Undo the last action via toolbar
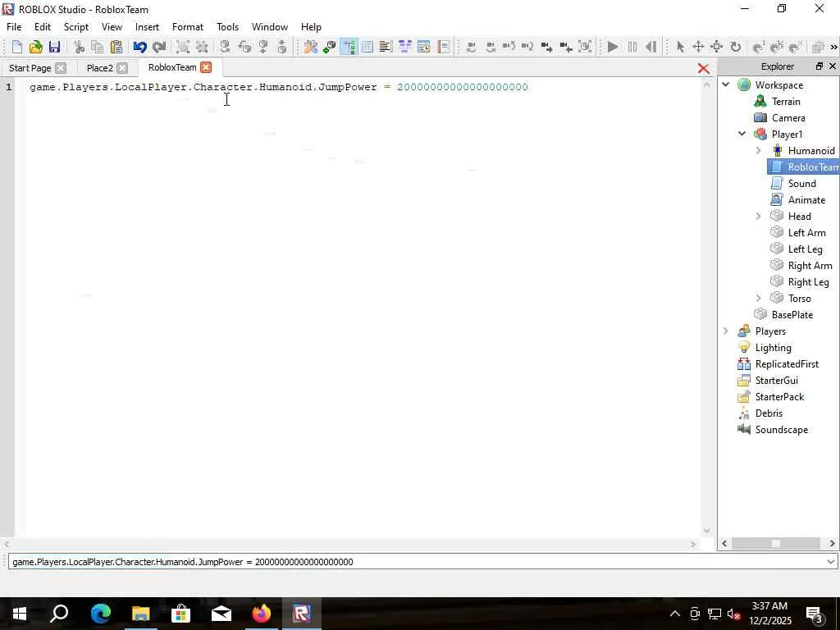 coord(139,47)
